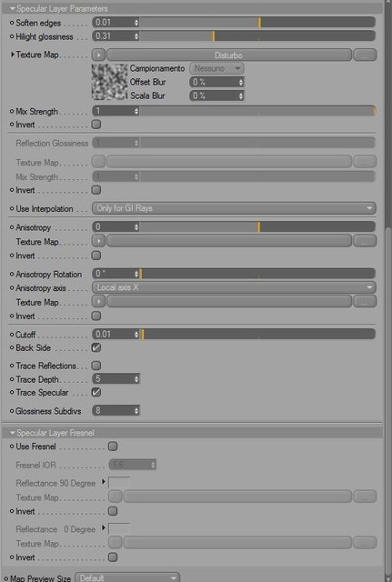Open the Use Interpolation dropdown
The width and height of the screenshot is (392, 582).
(x=234, y=208)
